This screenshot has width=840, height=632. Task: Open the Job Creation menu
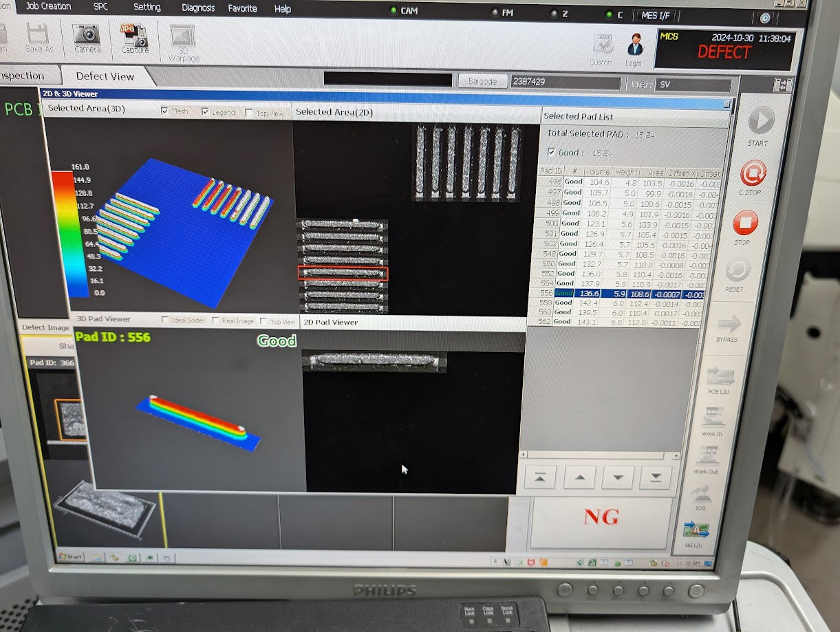click(48, 6)
